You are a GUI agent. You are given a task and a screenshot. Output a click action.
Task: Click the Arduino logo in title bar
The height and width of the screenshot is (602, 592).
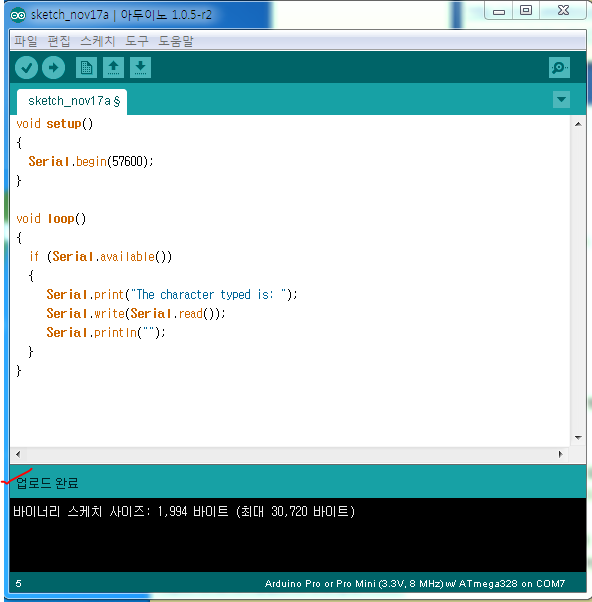(x=18, y=15)
